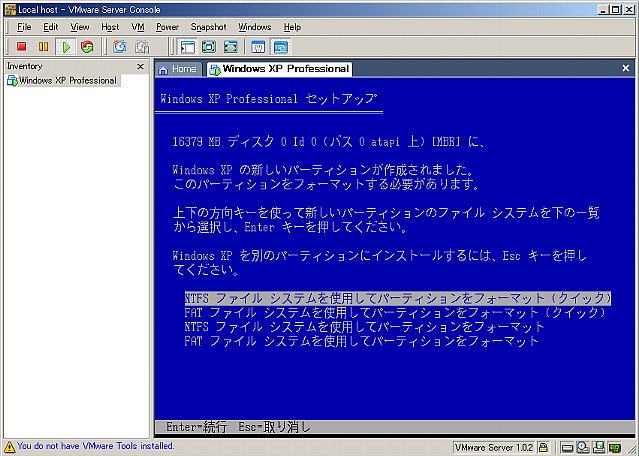Take a snapshot using the snapshot icon
Screen dimensions: 639x456
[x=119, y=47]
